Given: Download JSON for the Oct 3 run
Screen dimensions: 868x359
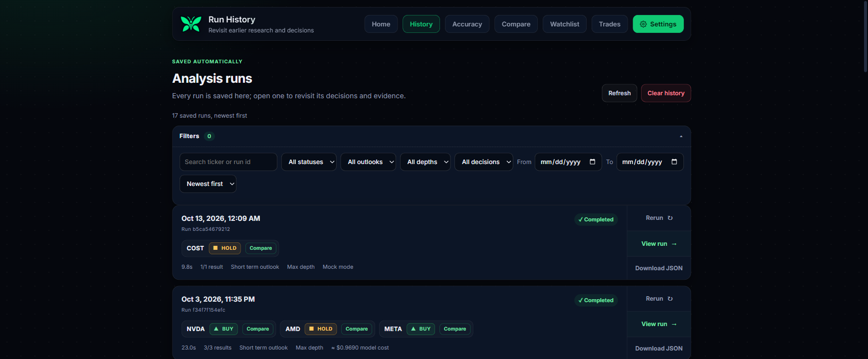Looking at the screenshot, I should (659, 349).
